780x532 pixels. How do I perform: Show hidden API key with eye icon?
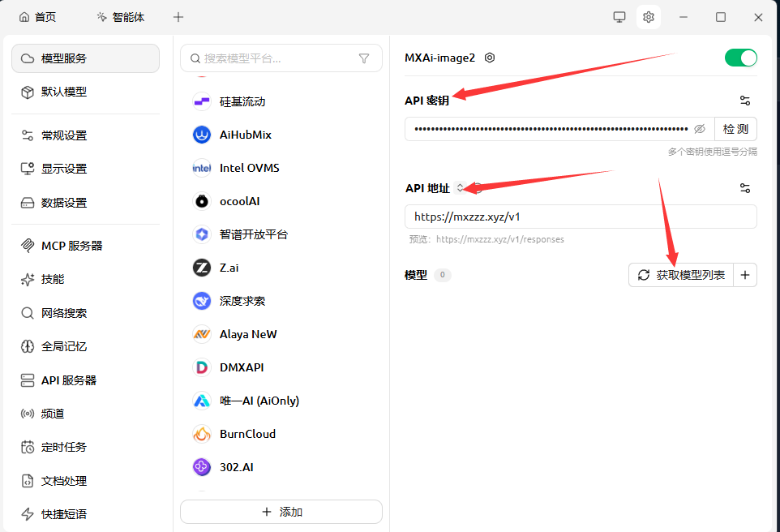tap(700, 129)
